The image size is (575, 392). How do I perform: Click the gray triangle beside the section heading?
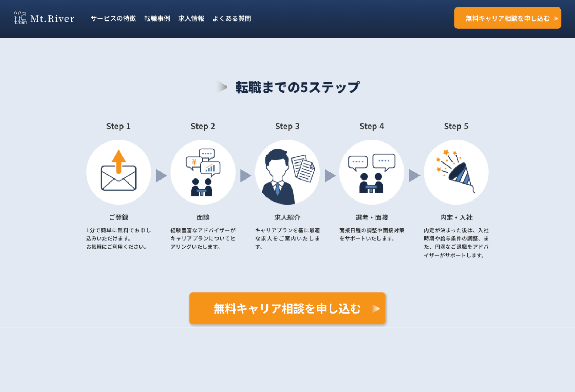pyautogui.click(x=222, y=87)
